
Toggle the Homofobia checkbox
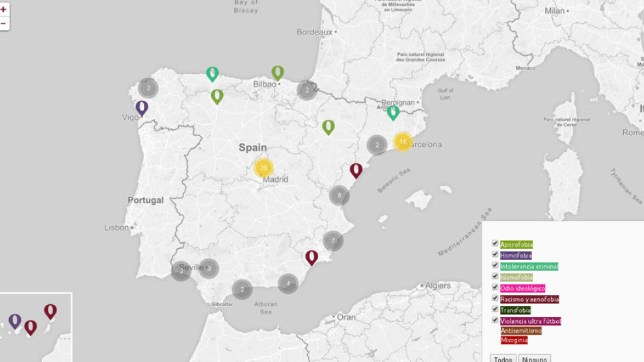pos(495,255)
